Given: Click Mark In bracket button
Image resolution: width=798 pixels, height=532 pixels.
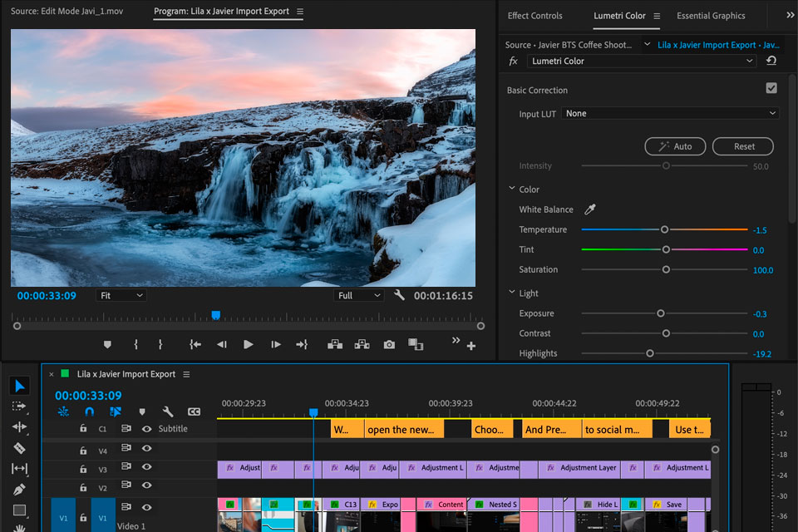Looking at the screenshot, I should [135, 345].
